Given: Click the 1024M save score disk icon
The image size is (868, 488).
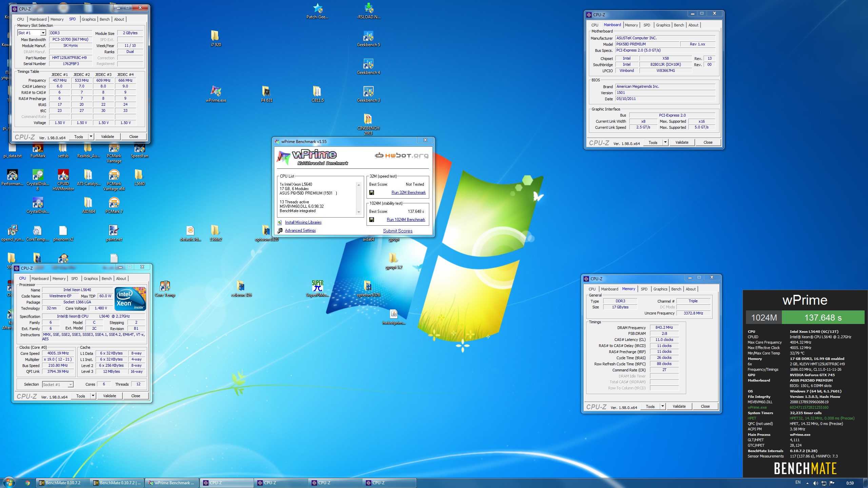Looking at the screenshot, I should [x=372, y=220].
